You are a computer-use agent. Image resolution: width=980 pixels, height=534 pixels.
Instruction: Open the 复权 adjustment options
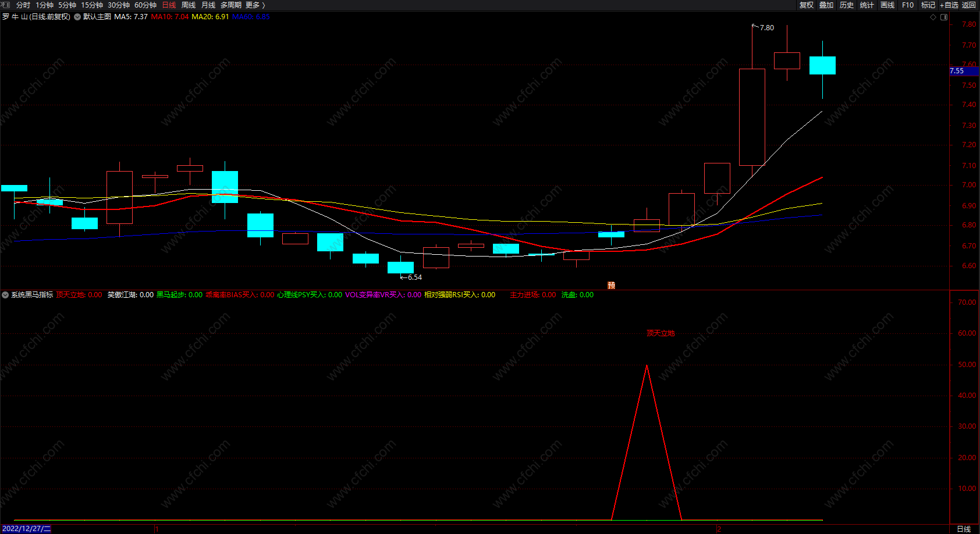[x=807, y=5]
